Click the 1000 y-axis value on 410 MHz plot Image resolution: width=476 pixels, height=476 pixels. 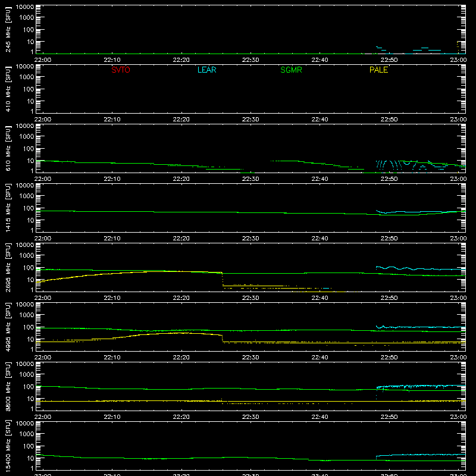pyautogui.click(x=26, y=77)
